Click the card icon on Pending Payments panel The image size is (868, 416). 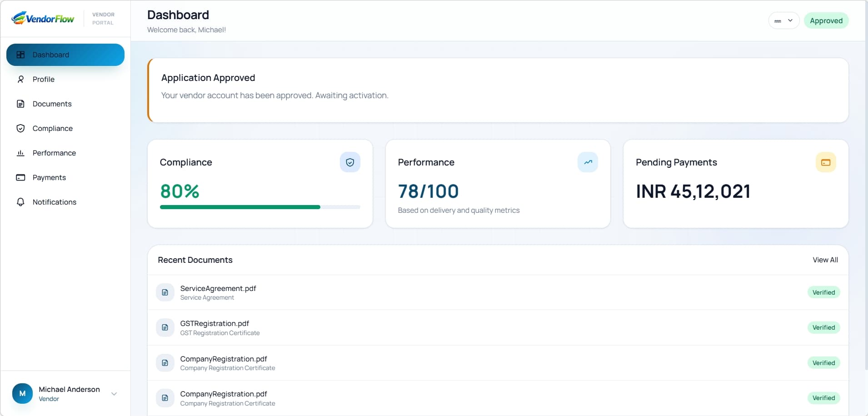coord(825,162)
